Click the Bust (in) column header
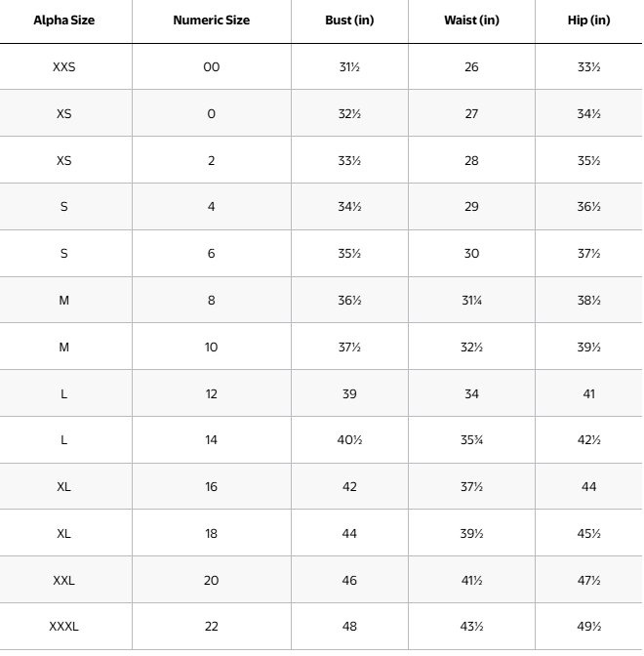Viewport: 644px width, 656px height. [x=349, y=20]
